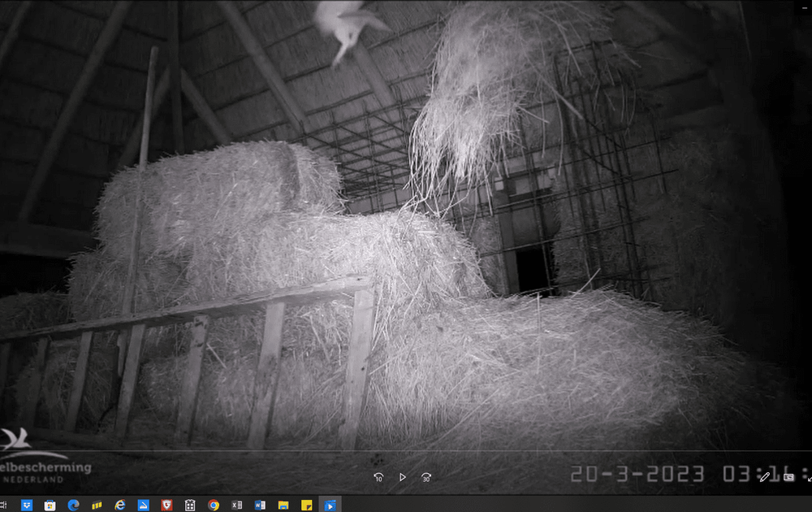Screen dimensions: 812x512
Task: Open Internet Explorer from the taskbar
Action: [x=120, y=505]
